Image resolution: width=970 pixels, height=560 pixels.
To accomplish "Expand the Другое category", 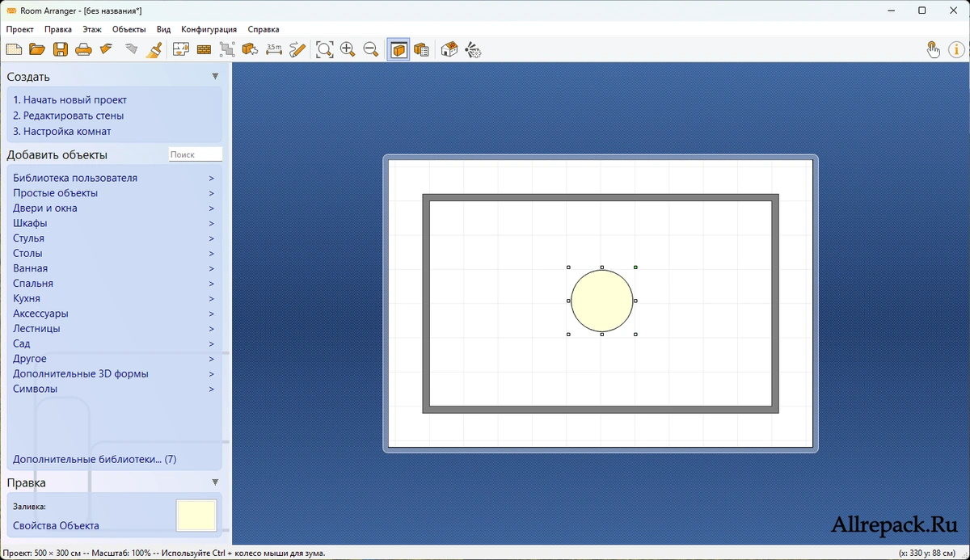I will [114, 359].
